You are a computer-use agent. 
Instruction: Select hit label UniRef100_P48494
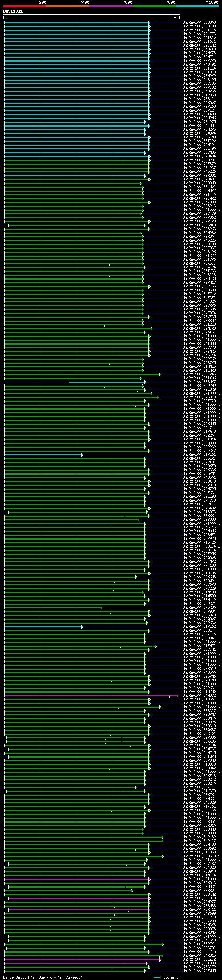pyautogui.click(x=199, y=156)
